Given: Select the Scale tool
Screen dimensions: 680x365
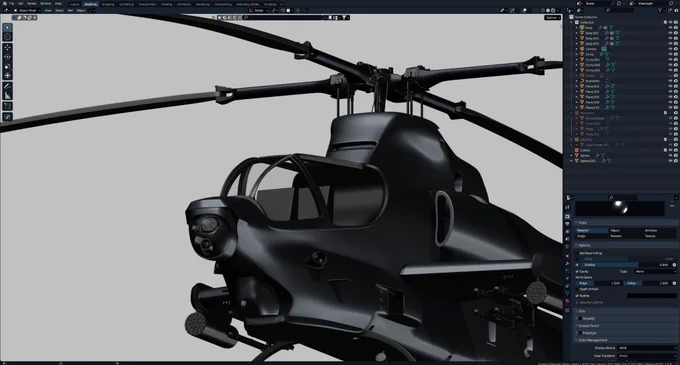Looking at the screenshot, I should [7, 66].
